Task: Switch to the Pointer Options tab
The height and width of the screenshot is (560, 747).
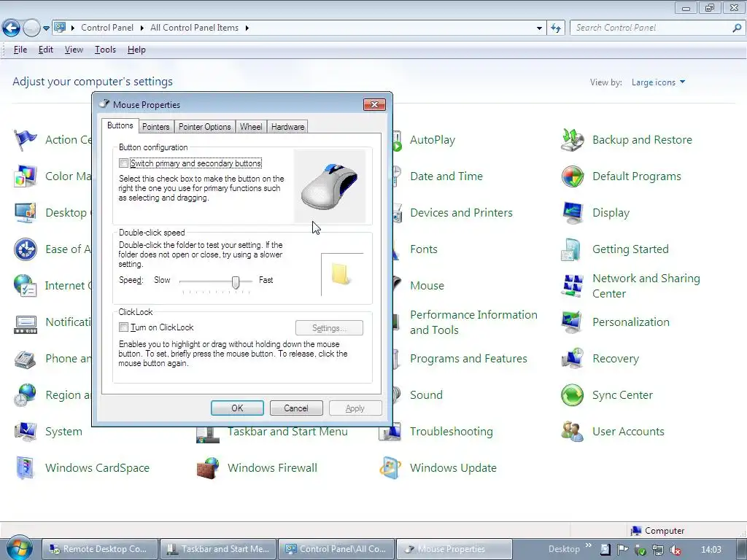Action: pyautogui.click(x=205, y=127)
